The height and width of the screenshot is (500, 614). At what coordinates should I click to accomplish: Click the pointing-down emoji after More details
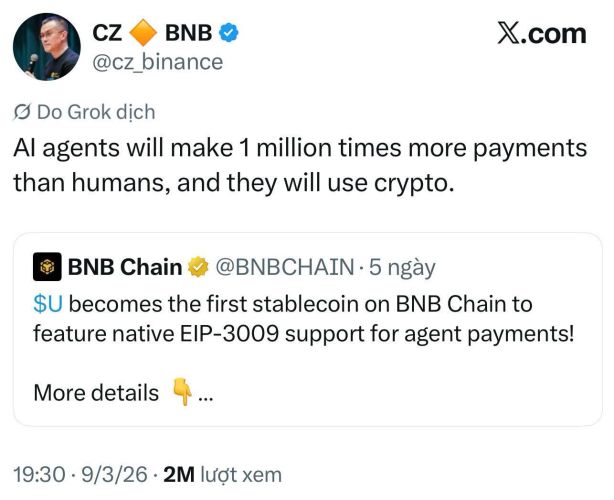(181, 393)
